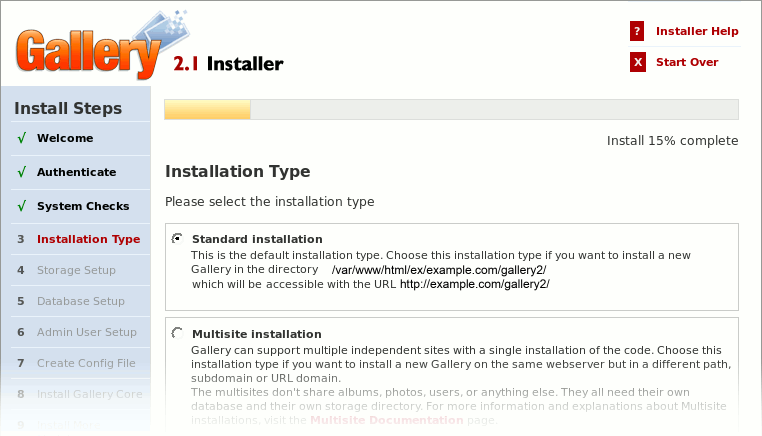Click the Admin User Setup step
Viewport: 762px width, 436px height.
(x=87, y=332)
